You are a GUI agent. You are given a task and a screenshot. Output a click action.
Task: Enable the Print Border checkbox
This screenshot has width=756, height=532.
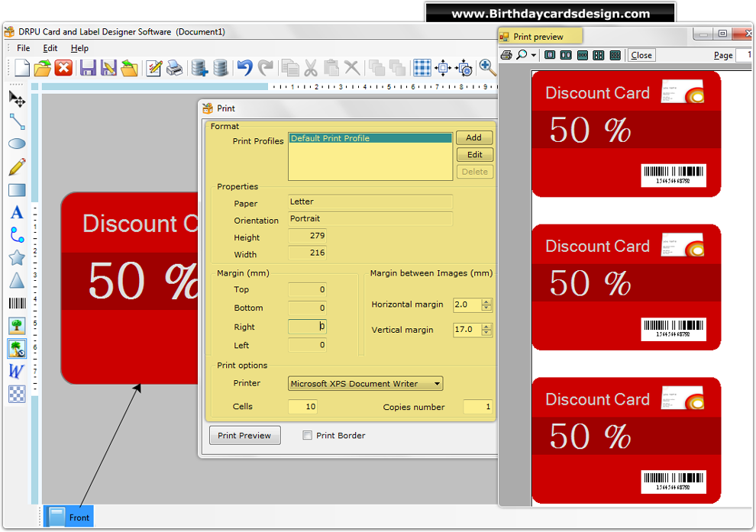click(307, 435)
